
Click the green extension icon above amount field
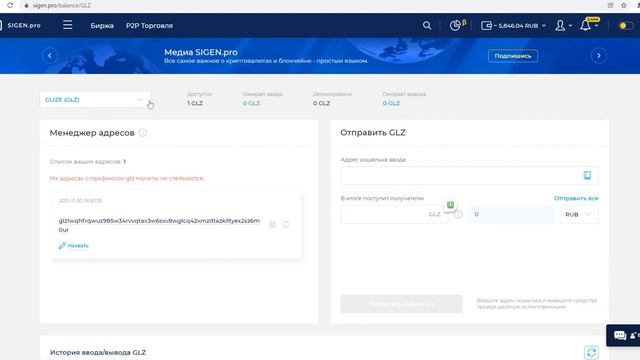click(x=450, y=205)
